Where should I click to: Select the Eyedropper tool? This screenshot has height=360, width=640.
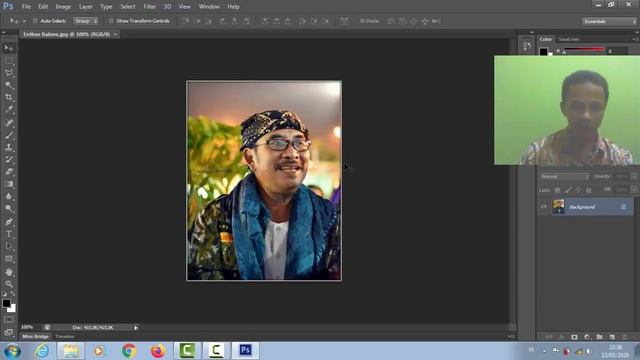tap(9, 110)
